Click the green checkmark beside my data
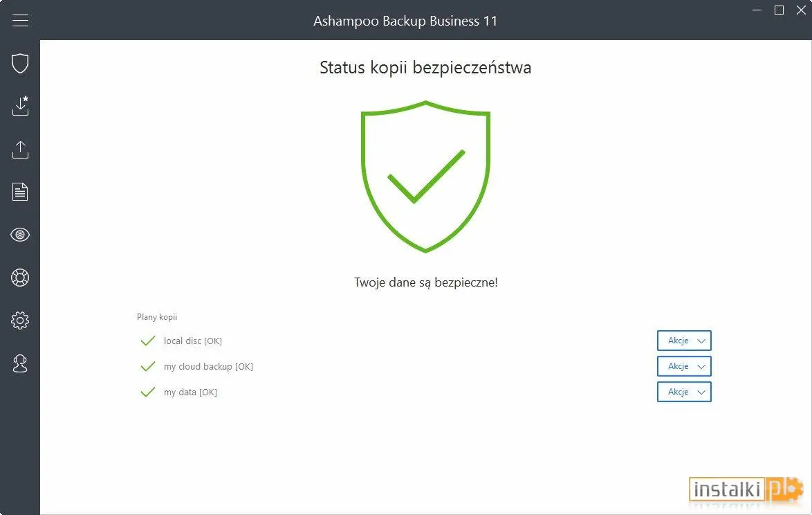Viewport: 812px width, 515px height. coord(148,392)
